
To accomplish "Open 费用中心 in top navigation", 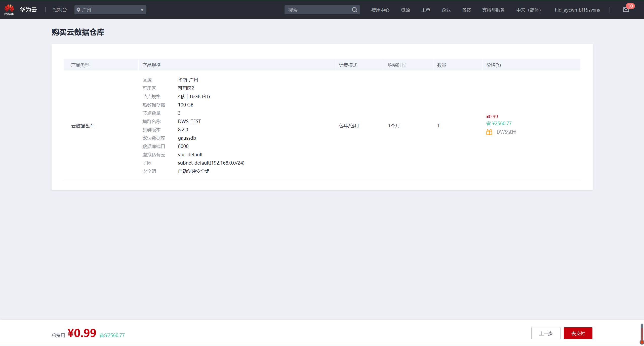I will click(x=380, y=10).
